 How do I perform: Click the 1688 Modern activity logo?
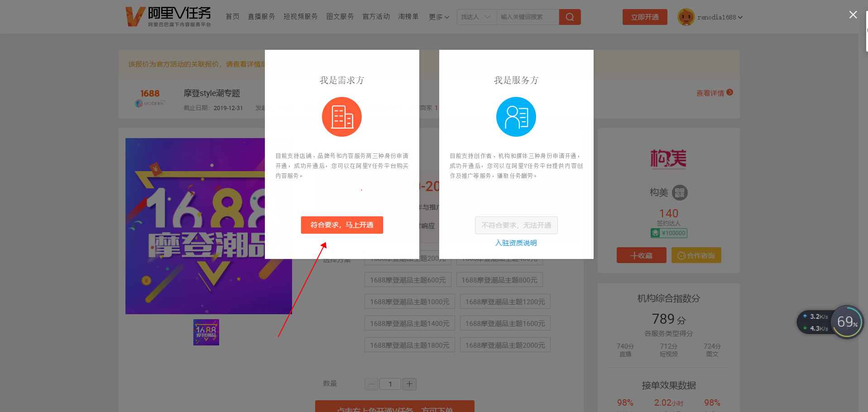click(x=150, y=98)
